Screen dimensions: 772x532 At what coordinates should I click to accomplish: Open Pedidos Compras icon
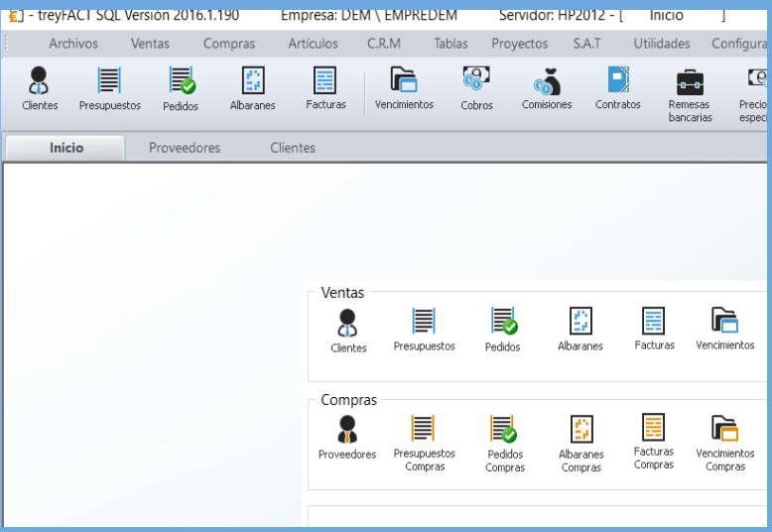pyautogui.click(x=505, y=444)
